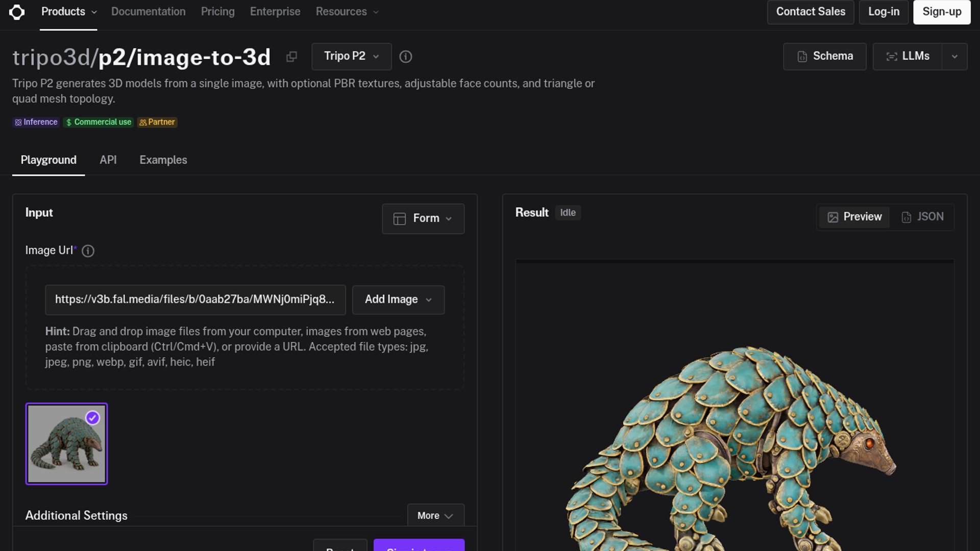The image size is (980, 551).
Task: Click the Commercial use tag
Action: [x=99, y=122]
